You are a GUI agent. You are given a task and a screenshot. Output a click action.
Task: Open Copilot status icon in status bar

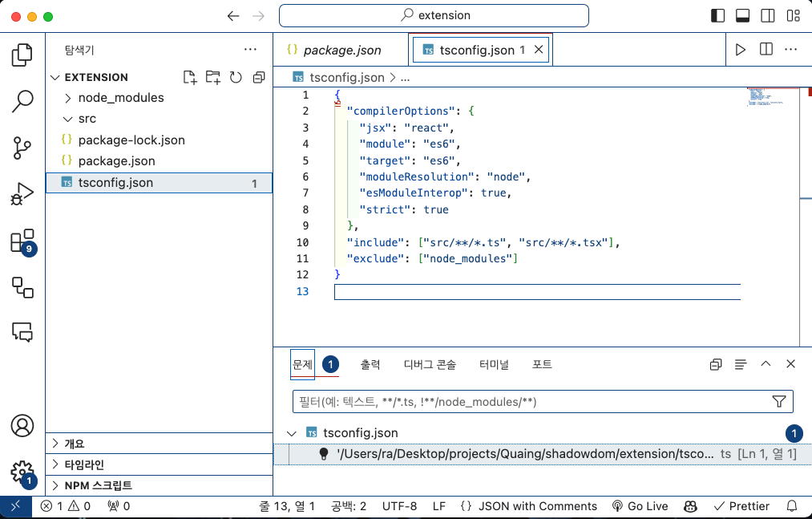(690, 506)
